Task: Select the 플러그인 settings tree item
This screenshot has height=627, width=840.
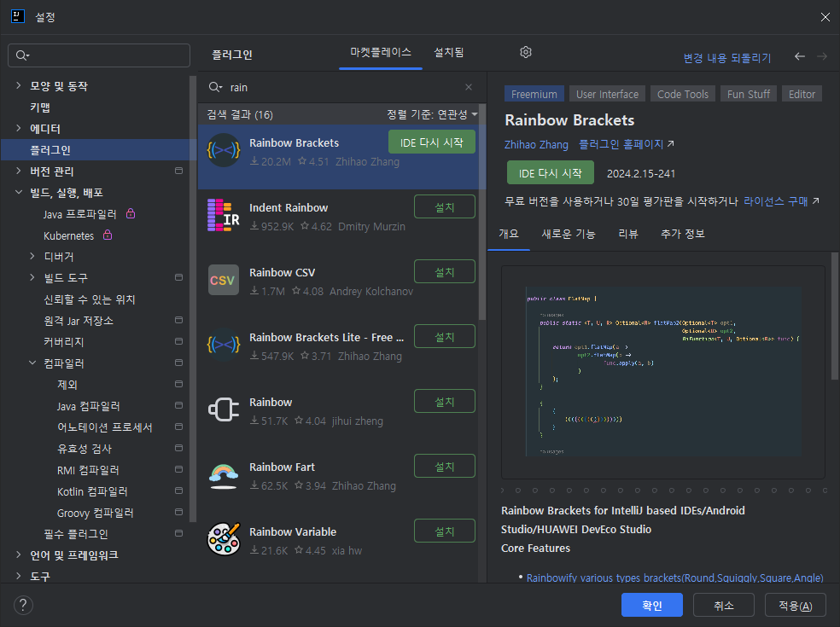Action: [98, 150]
